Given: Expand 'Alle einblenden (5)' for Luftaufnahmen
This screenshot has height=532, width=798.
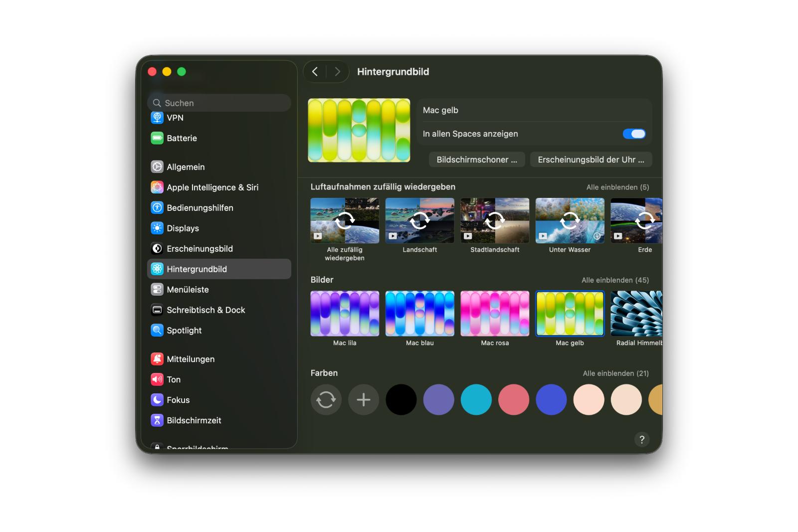Looking at the screenshot, I should pos(617,187).
